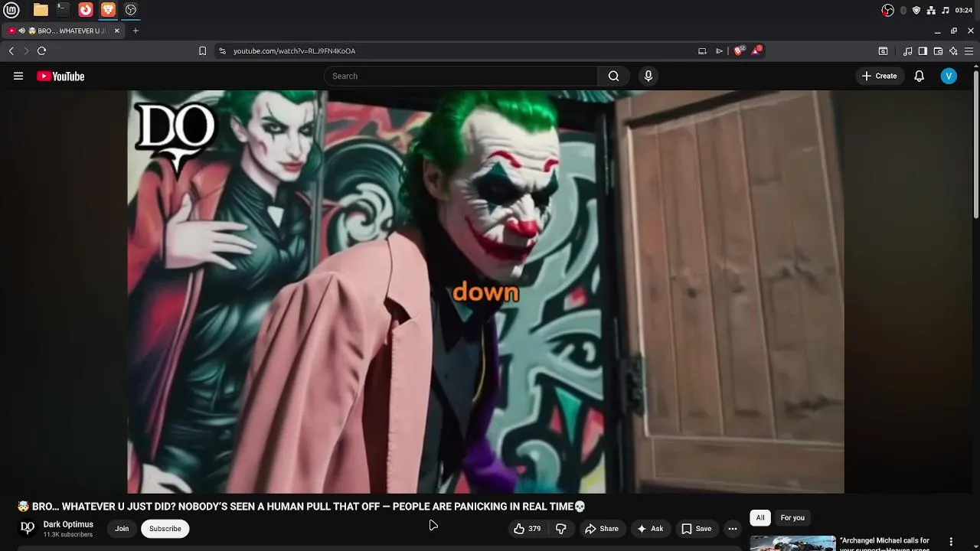
Task: Open the Dark Optimus channel avatar
Action: 28,528
